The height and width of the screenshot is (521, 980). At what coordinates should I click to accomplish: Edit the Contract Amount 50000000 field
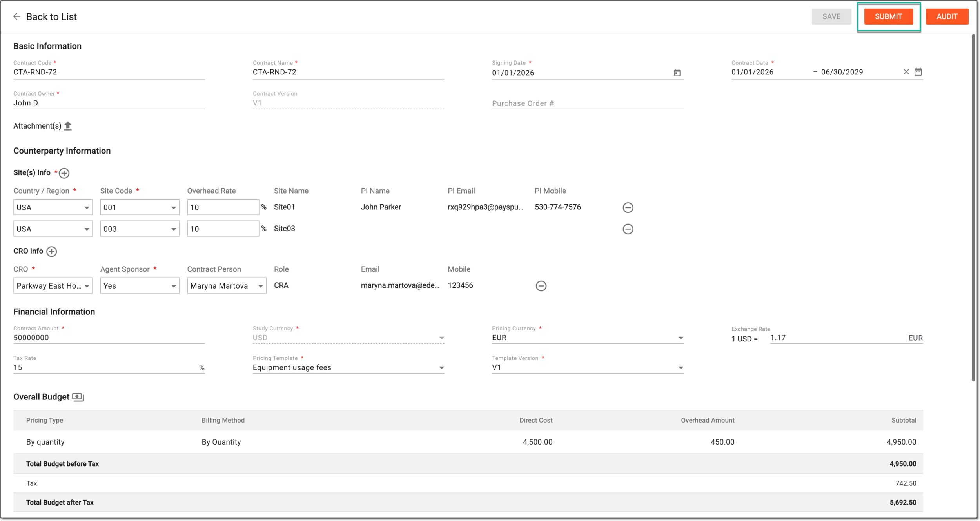pyautogui.click(x=109, y=338)
